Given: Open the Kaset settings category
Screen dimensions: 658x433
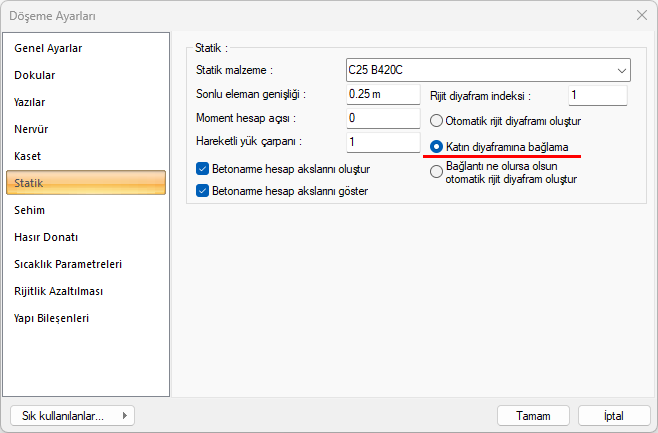Looking at the screenshot, I should point(28,156).
